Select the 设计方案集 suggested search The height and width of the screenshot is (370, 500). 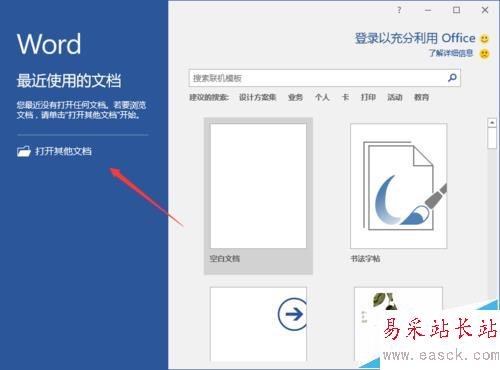[257, 97]
